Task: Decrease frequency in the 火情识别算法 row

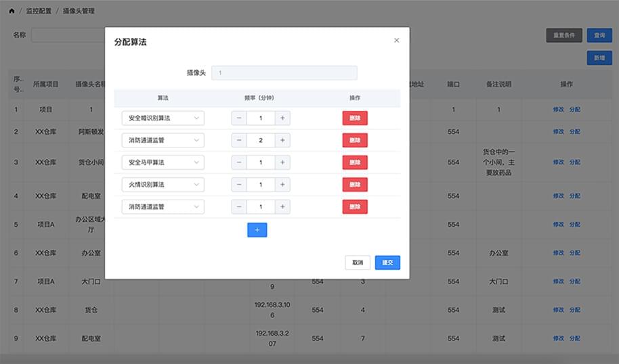Action: click(239, 185)
